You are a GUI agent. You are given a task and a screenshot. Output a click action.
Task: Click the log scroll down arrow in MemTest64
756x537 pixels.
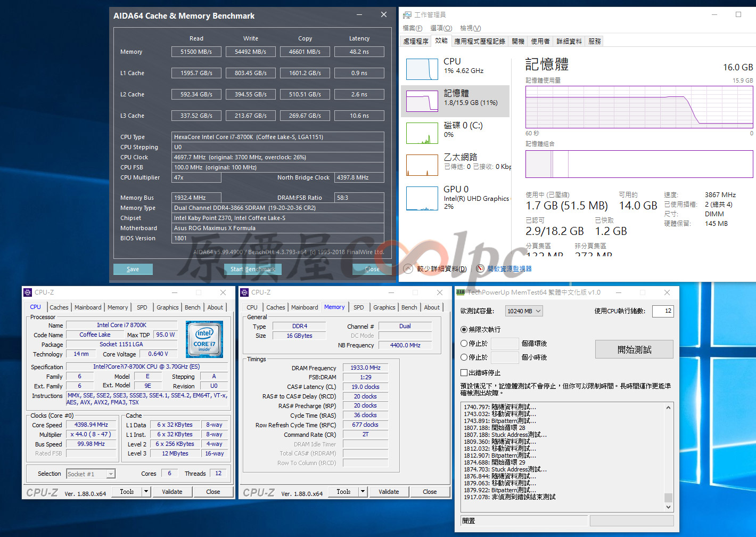click(669, 507)
